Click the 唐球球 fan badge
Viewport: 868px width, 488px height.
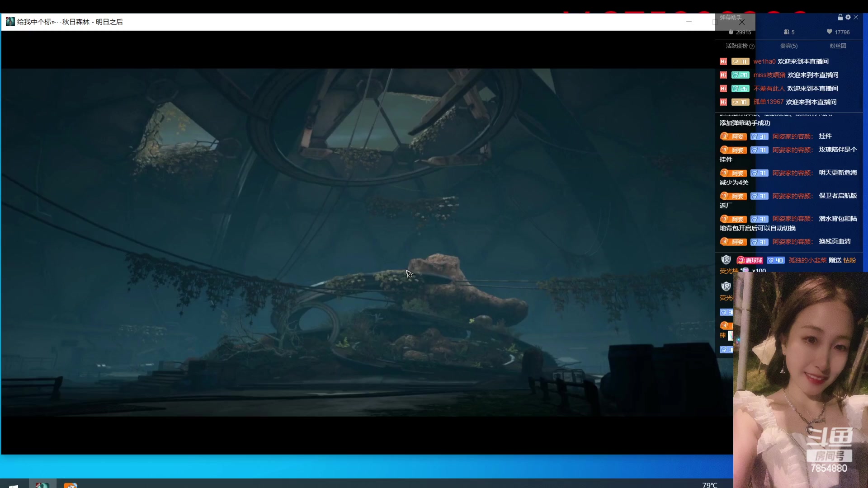pyautogui.click(x=750, y=260)
